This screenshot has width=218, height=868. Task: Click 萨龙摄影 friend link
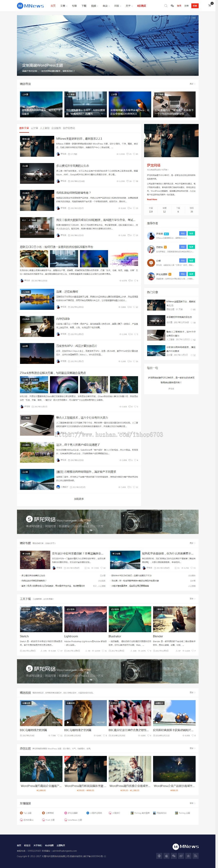(71, 813)
